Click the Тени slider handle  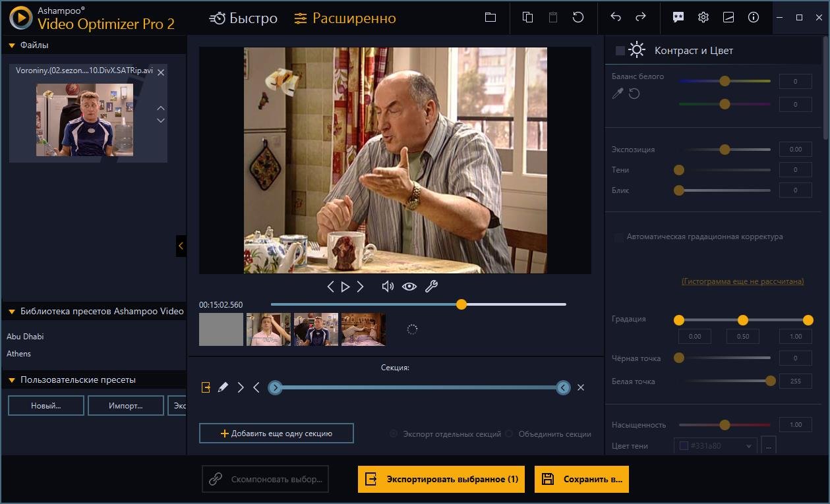coord(678,170)
